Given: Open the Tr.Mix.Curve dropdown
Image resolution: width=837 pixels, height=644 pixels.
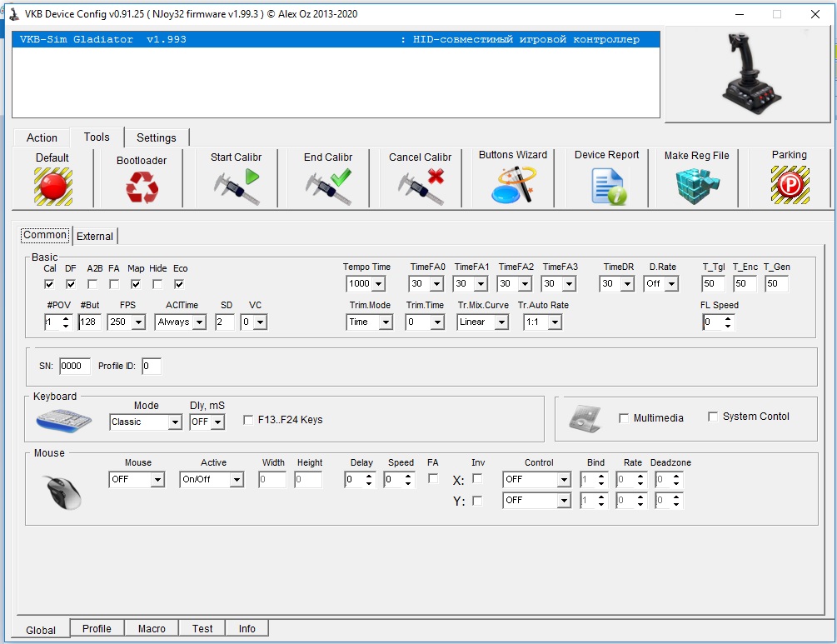Looking at the screenshot, I should 501,322.
